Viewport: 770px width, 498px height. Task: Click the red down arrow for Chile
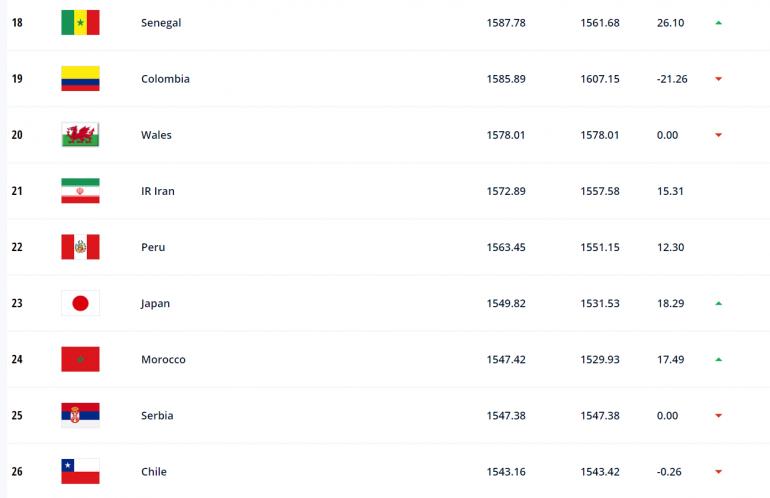click(718, 472)
